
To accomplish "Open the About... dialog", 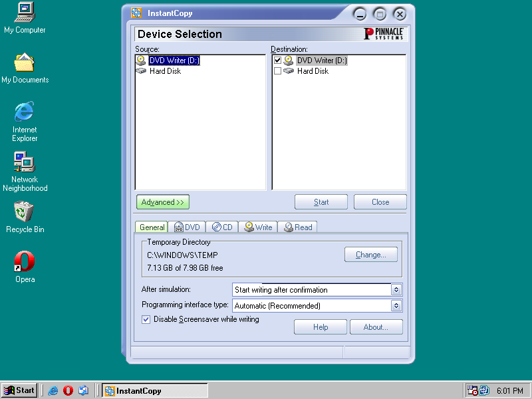I will click(375, 327).
